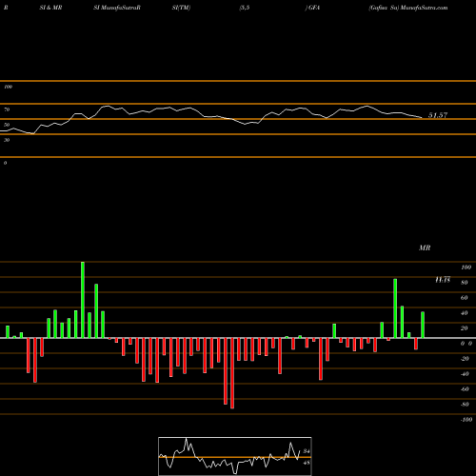Click the deepest red bar in the MR histogram
This screenshot has height=476, width=476.
point(232,373)
